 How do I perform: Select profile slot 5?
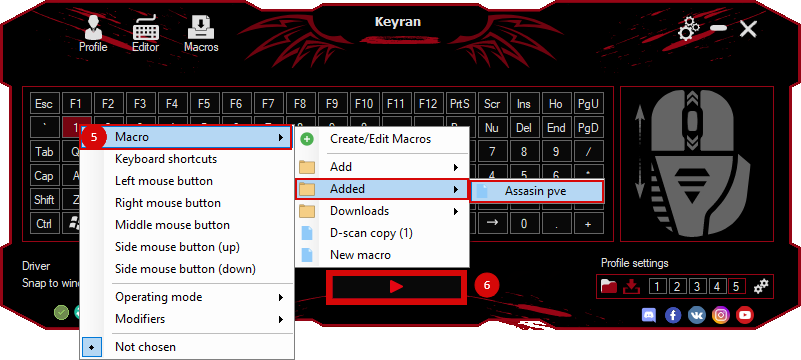tap(737, 286)
